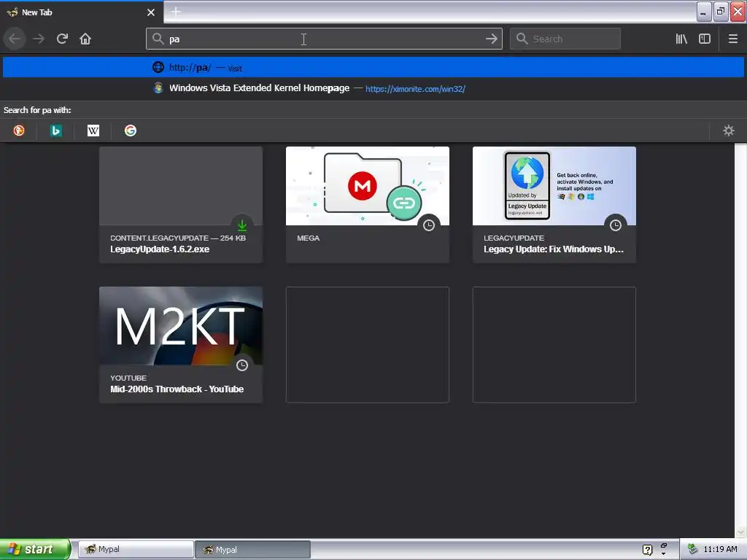Choose the http://pa/ Visit suggestion
Screen dimensions: 747x560
click(373, 67)
